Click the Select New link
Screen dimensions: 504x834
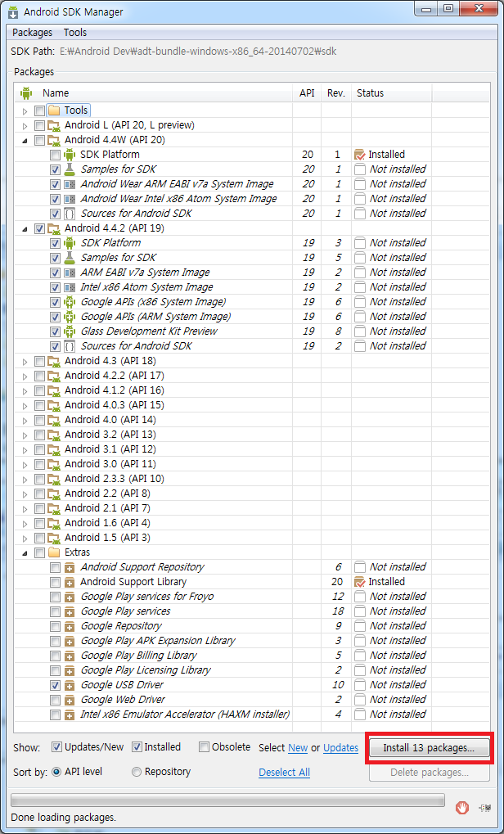point(298,748)
